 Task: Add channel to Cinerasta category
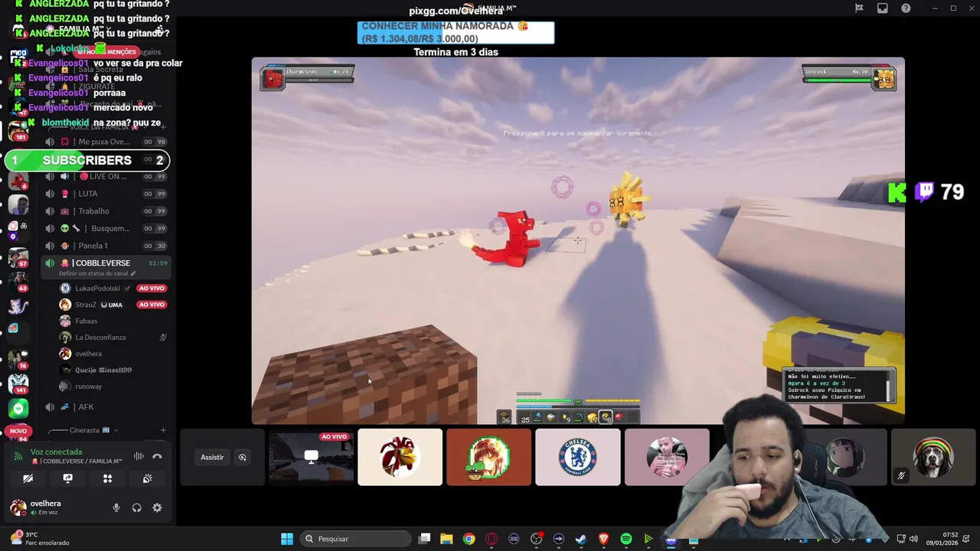(163, 430)
